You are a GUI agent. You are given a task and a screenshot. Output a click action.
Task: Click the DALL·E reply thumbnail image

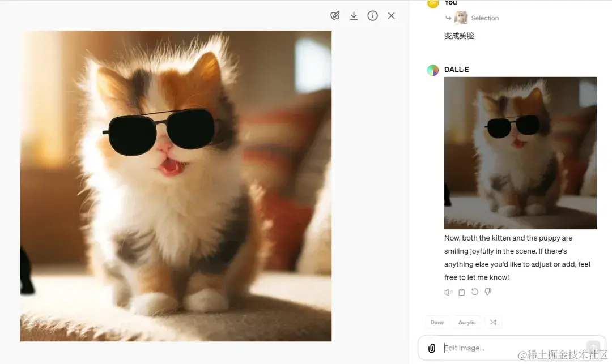click(x=520, y=153)
